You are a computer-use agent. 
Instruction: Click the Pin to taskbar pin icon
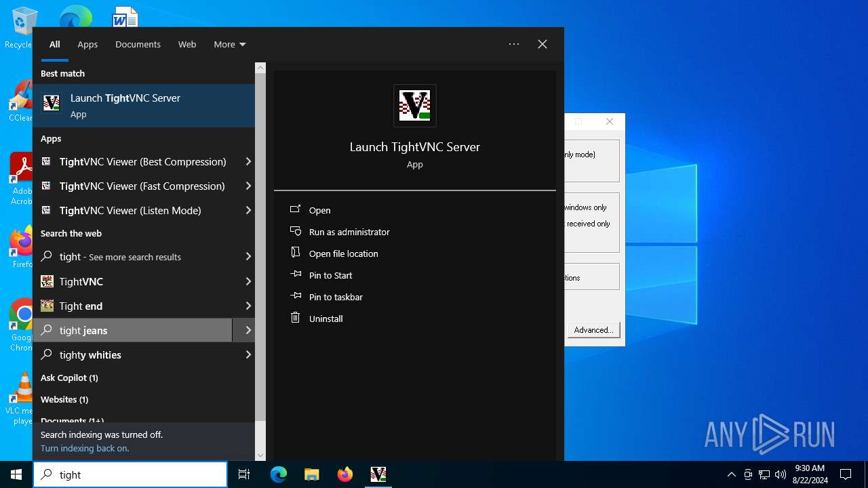coord(295,296)
